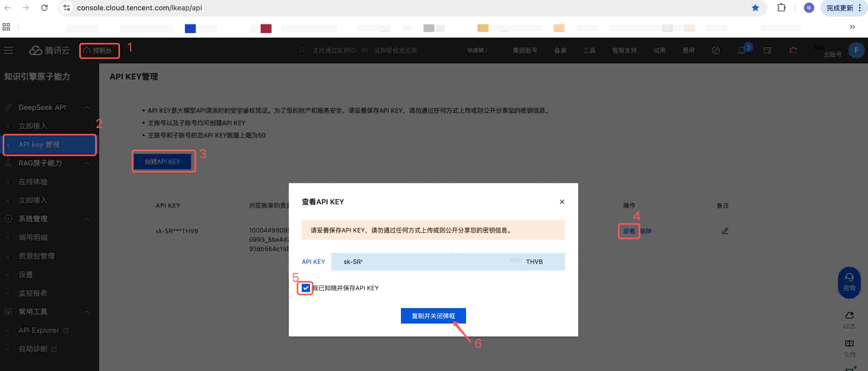The height and width of the screenshot is (371, 868).
Task: Uncheck 我已知晓并保存API KEY checkbox
Action: pos(305,288)
